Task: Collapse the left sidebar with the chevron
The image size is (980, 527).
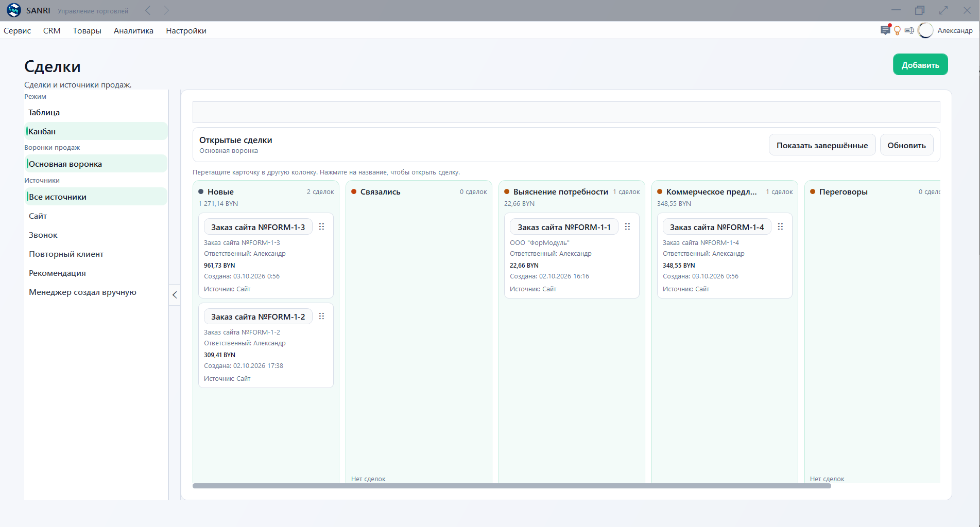Action: tap(175, 295)
